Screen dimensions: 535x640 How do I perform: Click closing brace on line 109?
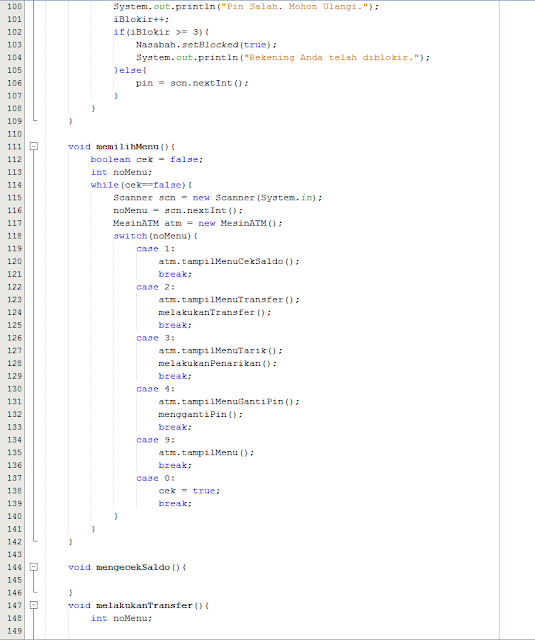(x=71, y=121)
